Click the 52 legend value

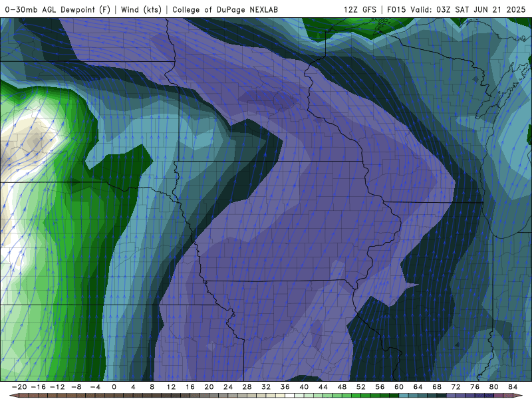point(361,387)
